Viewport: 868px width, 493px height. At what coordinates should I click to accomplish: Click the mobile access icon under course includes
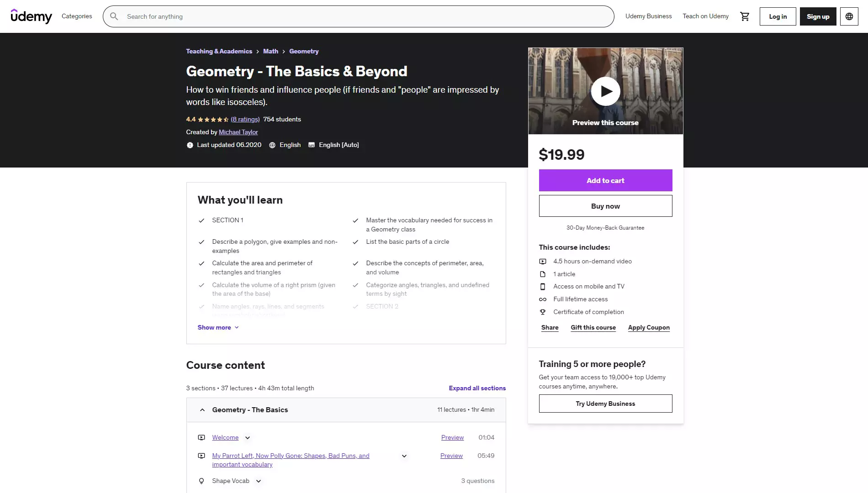(543, 286)
